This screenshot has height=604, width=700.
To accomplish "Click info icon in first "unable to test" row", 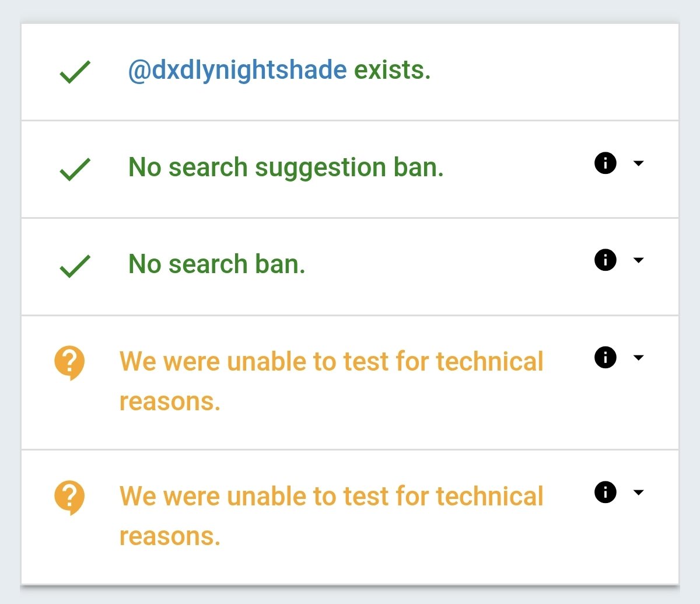I will [605, 357].
